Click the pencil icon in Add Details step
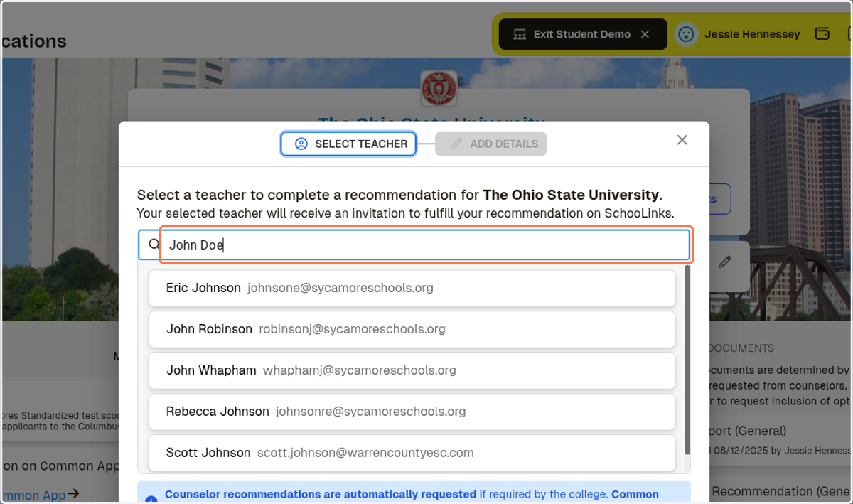This screenshot has height=504, width=853. tap(456, 144)
